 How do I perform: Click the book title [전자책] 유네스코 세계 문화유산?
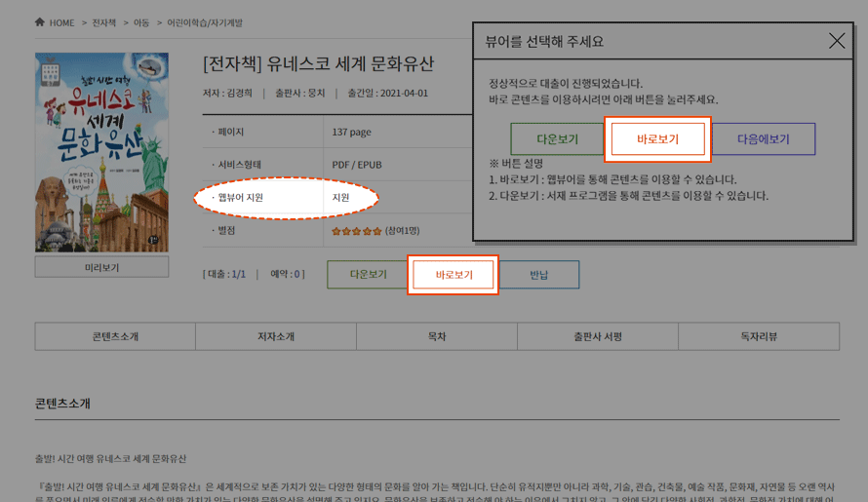[318, 64]
